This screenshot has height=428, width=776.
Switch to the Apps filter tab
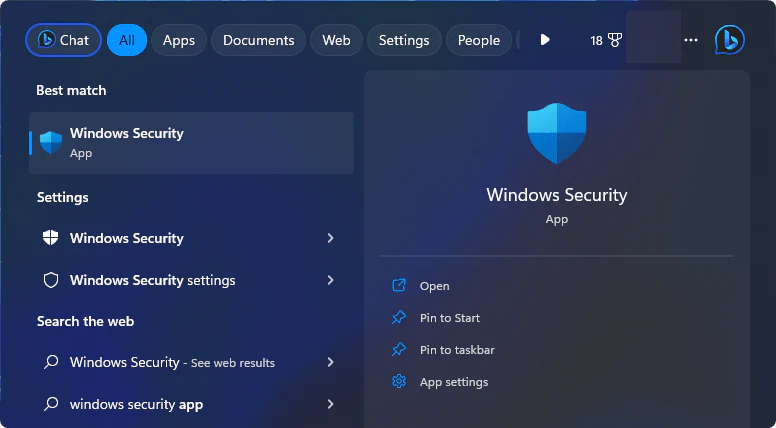pos(179,40)
